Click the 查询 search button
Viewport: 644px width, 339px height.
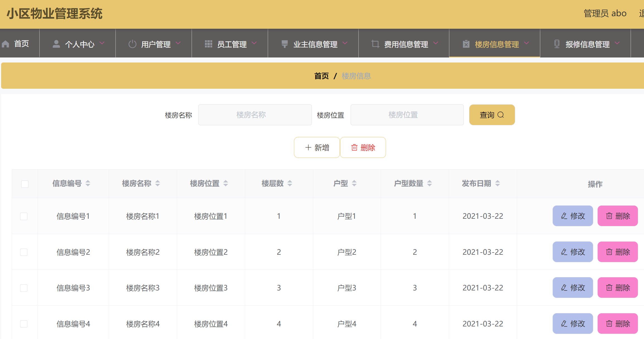492,115
